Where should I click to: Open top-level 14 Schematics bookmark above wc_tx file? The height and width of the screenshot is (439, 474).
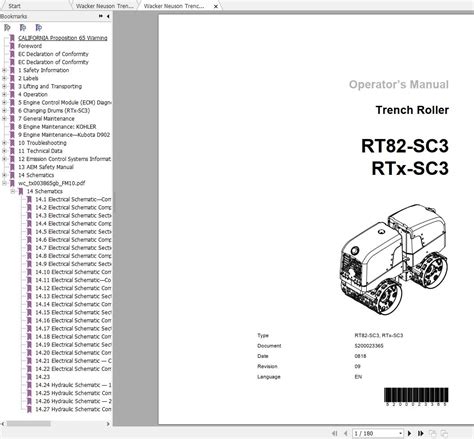coord(36,175)
